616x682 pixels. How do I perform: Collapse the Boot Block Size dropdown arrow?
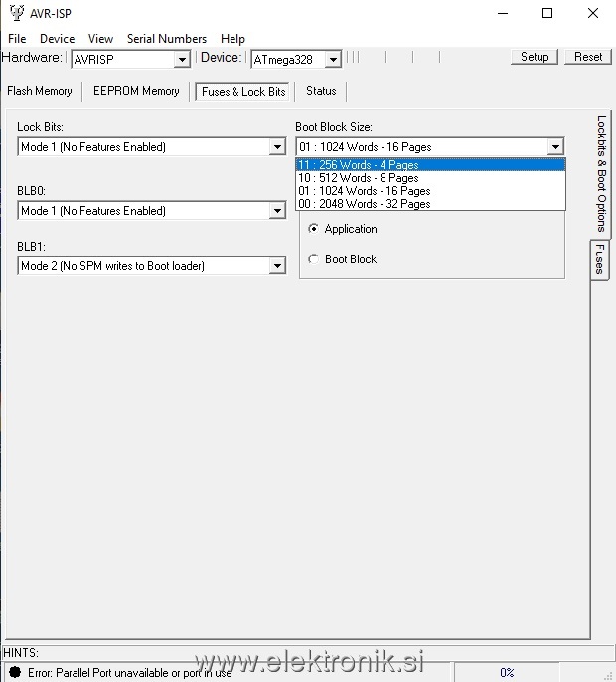(555, 146)
